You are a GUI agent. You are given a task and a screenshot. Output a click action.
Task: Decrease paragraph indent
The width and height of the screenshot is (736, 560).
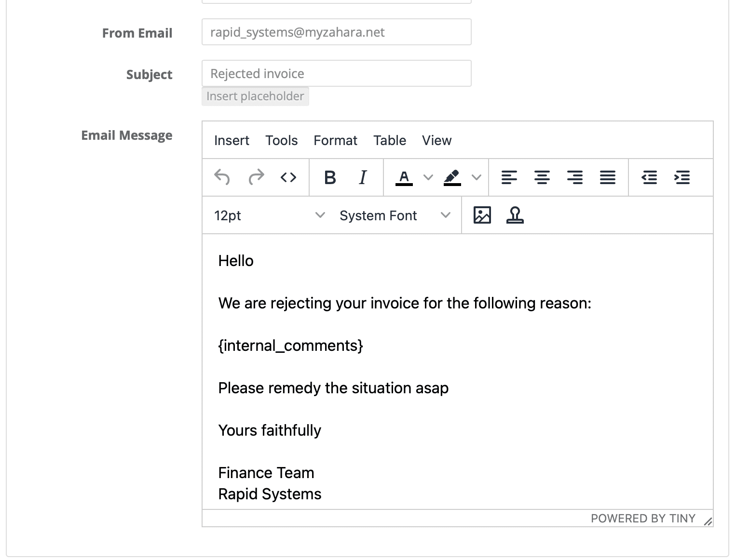pyautogui.click(x=649, y=177)
